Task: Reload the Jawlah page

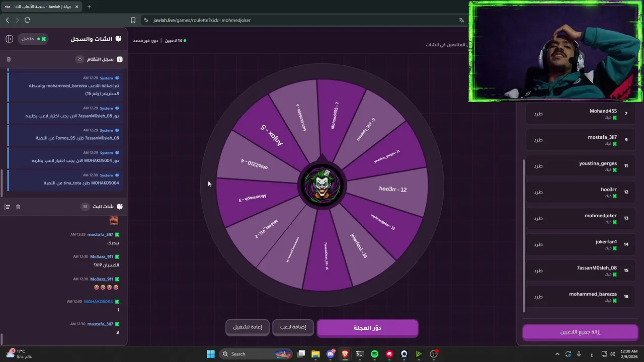Action: tap(27, 20)
